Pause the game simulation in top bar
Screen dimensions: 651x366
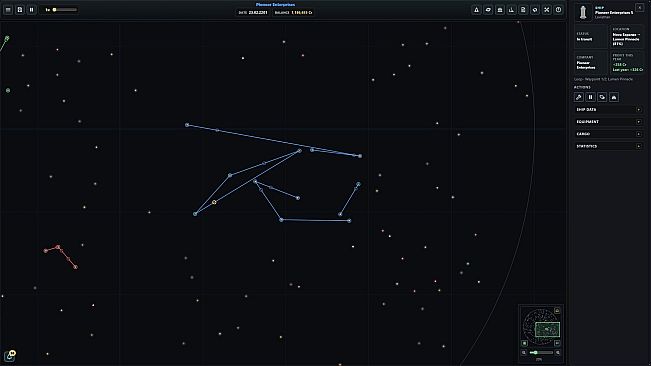pyautogui.click(x=31, y=10)
